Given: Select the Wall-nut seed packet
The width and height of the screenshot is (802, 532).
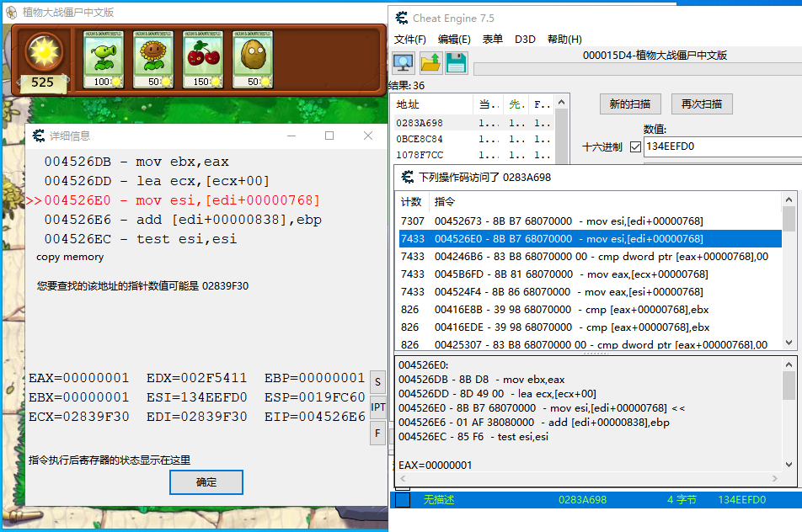Looking at the screenshot, I should tap(253, 59).
